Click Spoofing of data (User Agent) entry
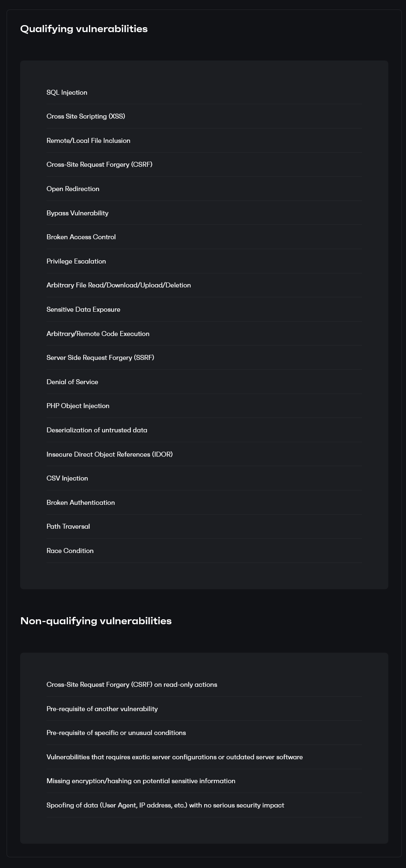This screenshot has width=406, height=868. click(204, 805)
